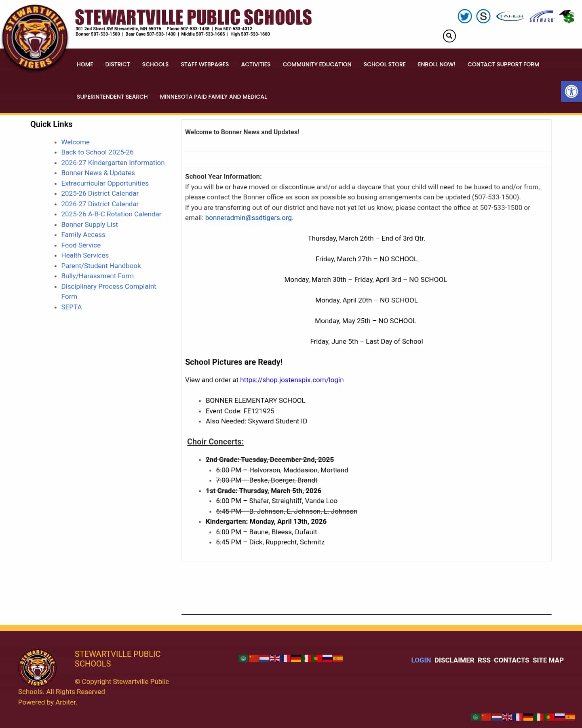This screenshot has width=582, height=728.
Task: Open the 2025-26 A-B-C Rotation Calendar link
Action: tap(111, 214)
